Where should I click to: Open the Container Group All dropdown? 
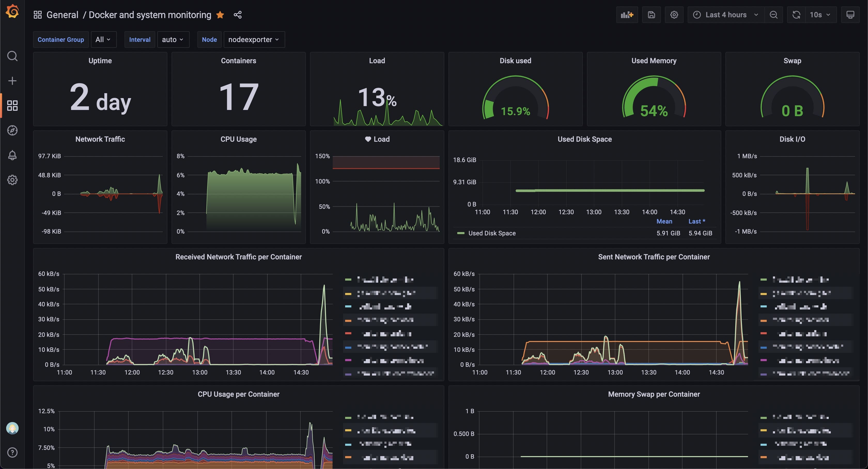click(x=103, y=40)
